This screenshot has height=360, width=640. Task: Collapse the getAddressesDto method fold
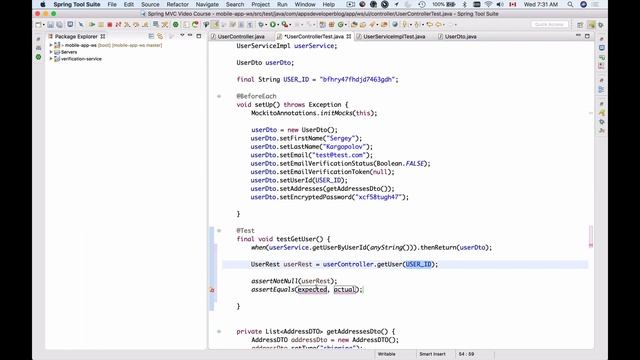click(x=219, y=331)
